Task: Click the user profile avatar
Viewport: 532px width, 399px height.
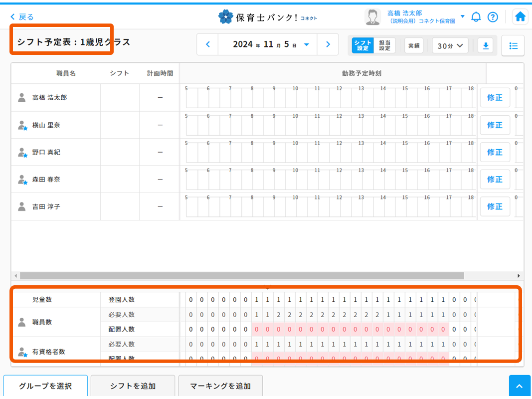Action: [x=372, y=17]
